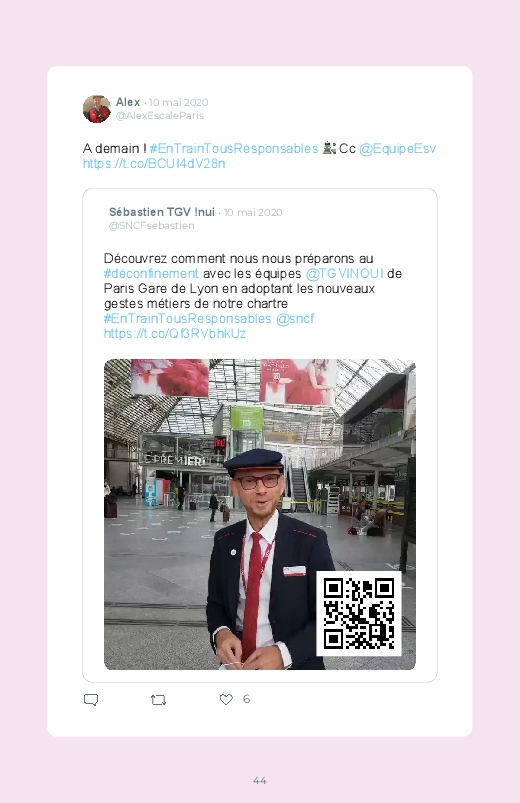Open the Alex display name

click(x=128, y=102)
